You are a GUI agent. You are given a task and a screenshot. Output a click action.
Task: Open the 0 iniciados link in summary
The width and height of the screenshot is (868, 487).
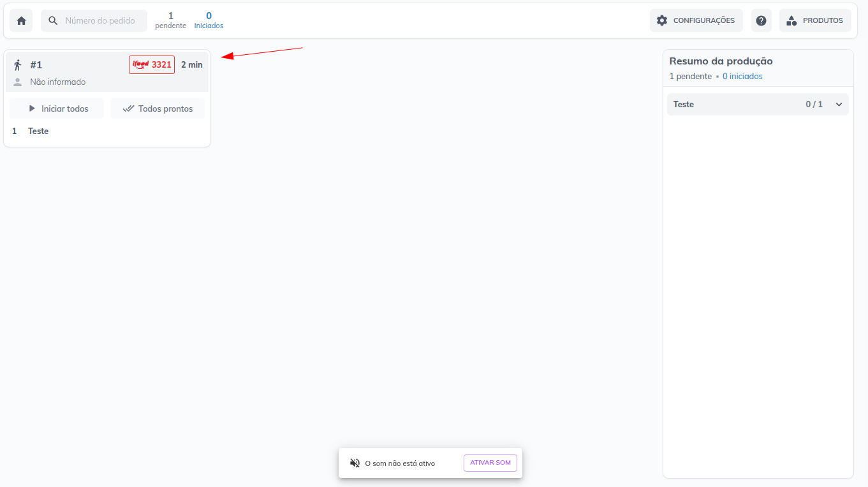click(742, 76)
